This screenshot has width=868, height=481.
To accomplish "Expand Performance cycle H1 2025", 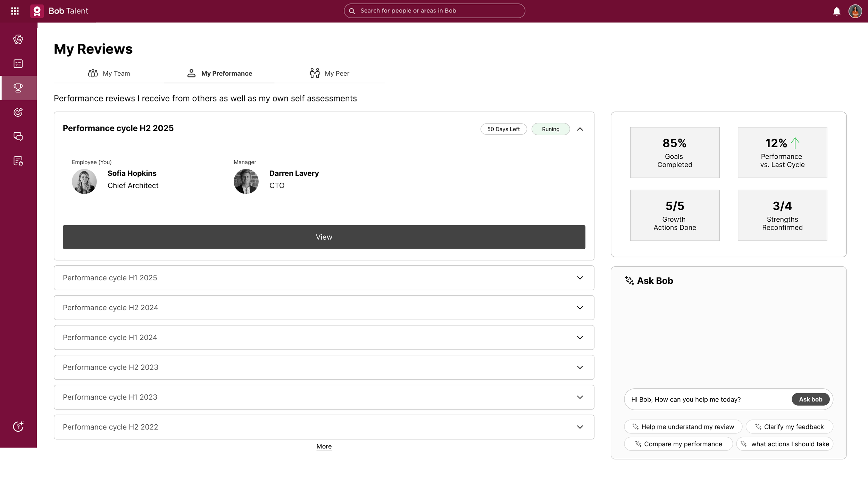I will 580,278.
